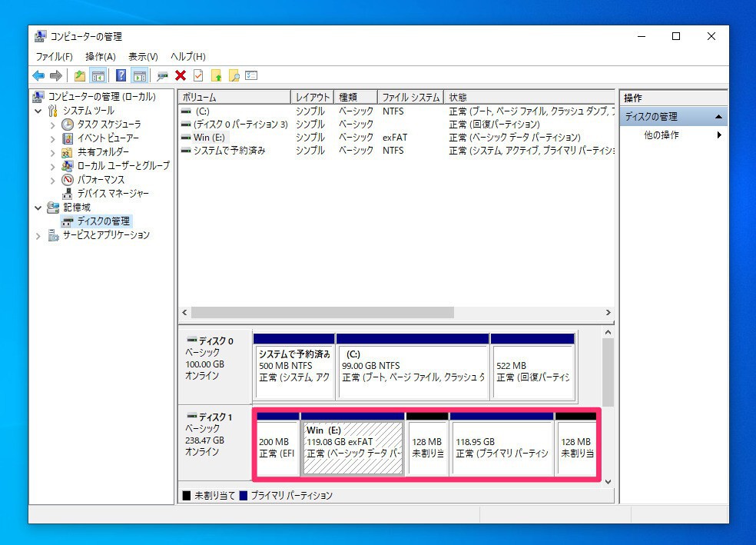Open Help via the question mark icon
This screenshot has width=756, height=545.
tap(121, 75)
